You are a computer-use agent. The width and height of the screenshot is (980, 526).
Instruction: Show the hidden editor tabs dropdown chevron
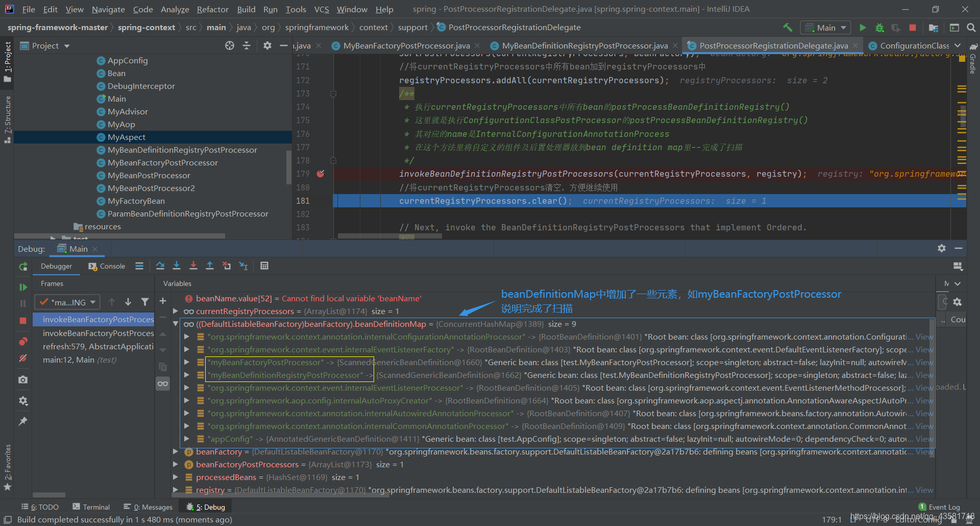(958, 45)
